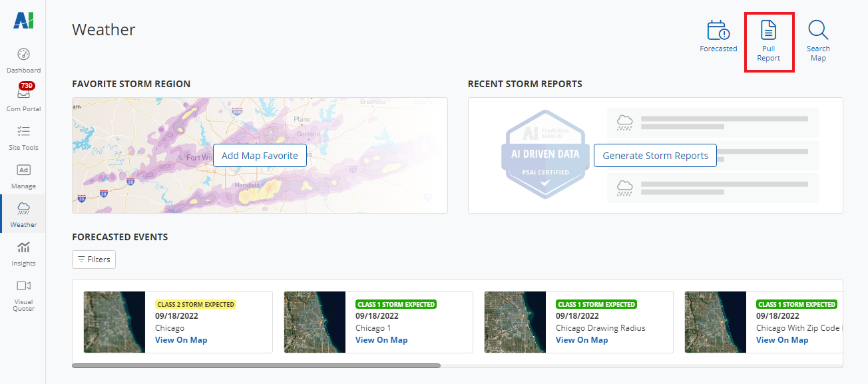Click View On Map for Chicago 1
The image size is (868, 384).
pos(381,340)
